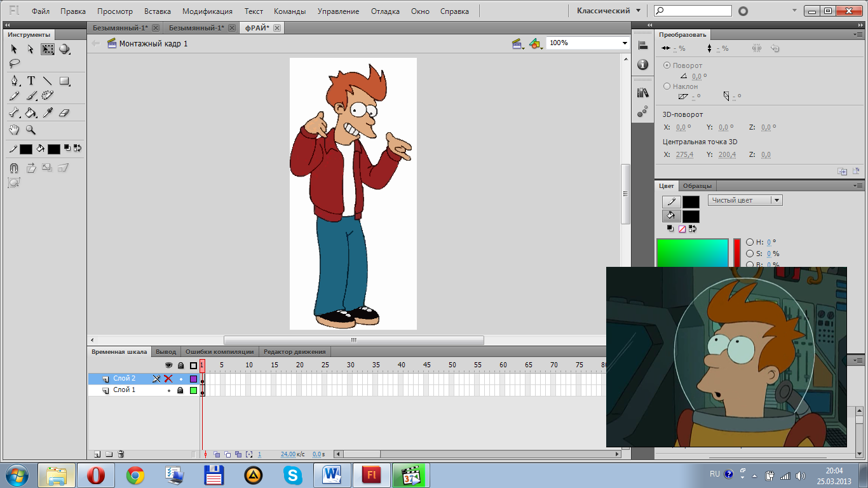Select the Text tool
Screen dimensions: 868x488
click(x=31, y=81)
